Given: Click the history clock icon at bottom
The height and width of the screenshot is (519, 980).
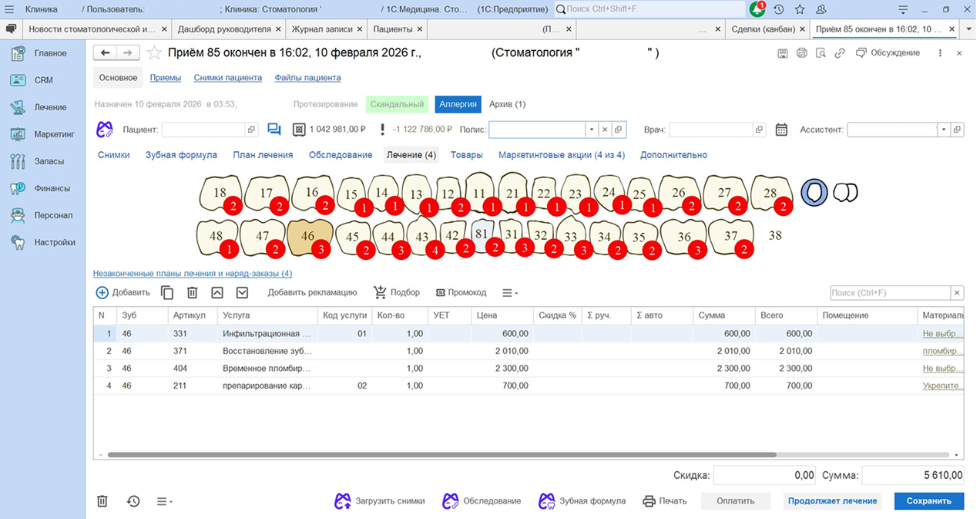Looking at the screenshot, I should 133,501.
